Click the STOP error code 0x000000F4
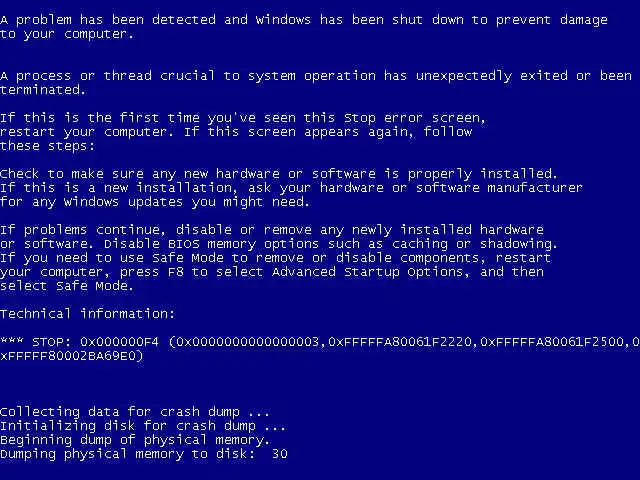The width and height of the screenshot is (640, 480). point(119,341)
